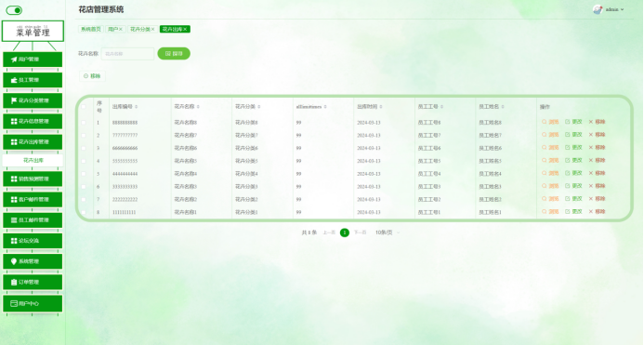Image resolution: width=644 pixels, height=345 pixels.
Task: Open the 10条/页 page size dropdown
Action: (x=388, y=232)
